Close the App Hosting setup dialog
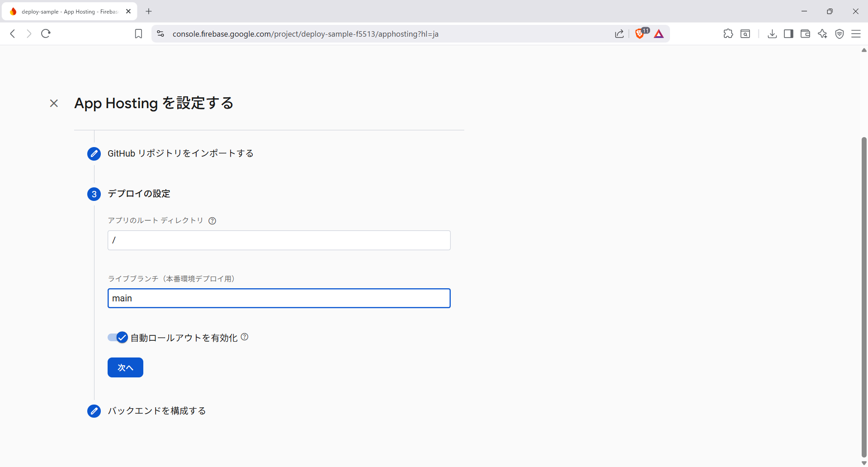Viewport: 868px width, 467px height. pos(54,103)
